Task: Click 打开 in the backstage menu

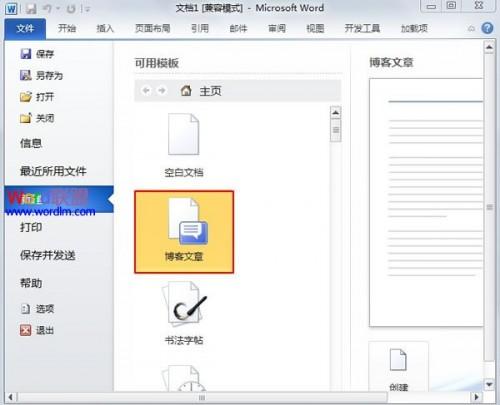Action: pyautogui.click(x=37, y=97)
